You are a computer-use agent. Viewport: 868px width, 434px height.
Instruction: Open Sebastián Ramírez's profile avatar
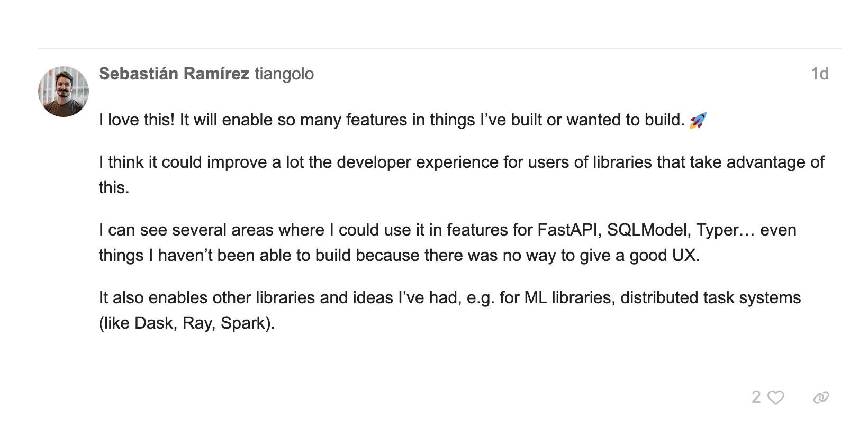click(x=64, y=92)
